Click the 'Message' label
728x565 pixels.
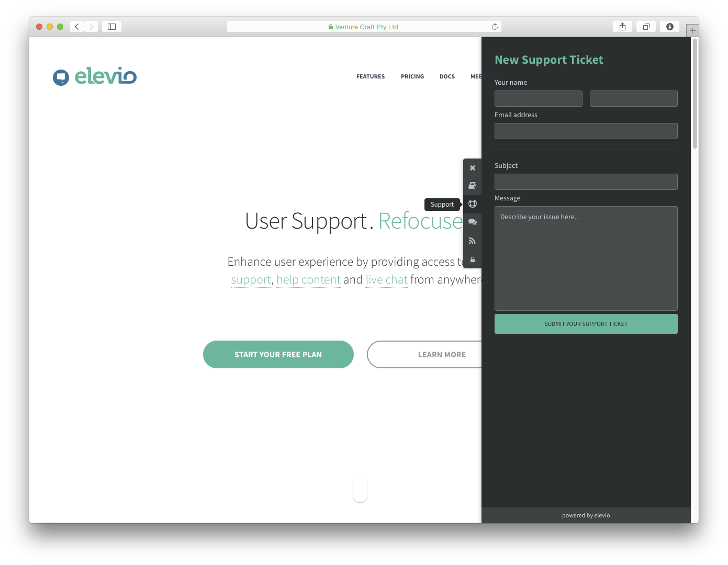(508, 198)
